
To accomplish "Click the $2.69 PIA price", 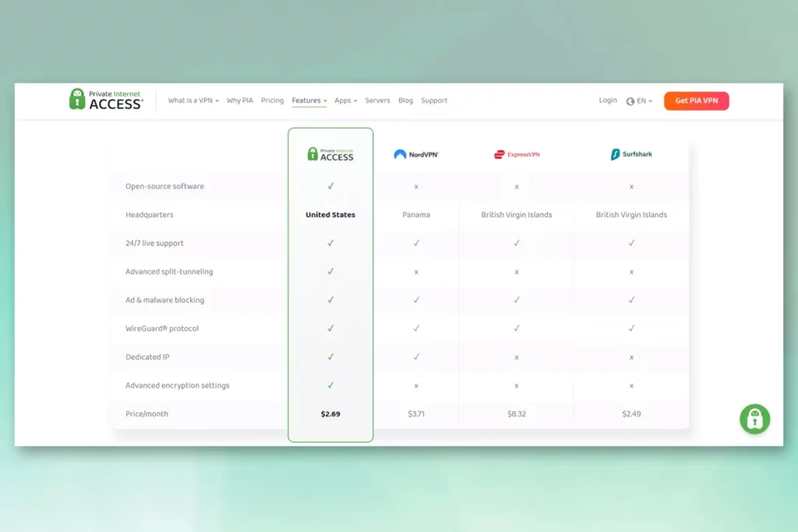I will (x=330, y=414).
